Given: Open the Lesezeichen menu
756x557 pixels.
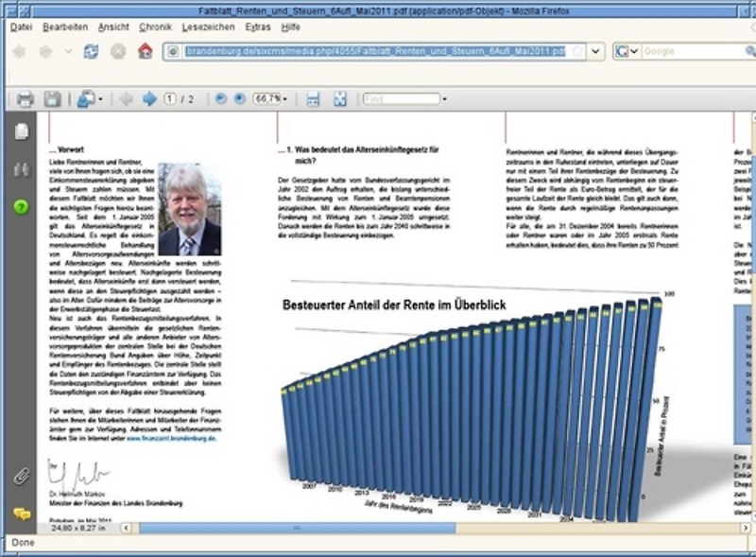Looking at the screenshot, I should click(x=208, y=27).
